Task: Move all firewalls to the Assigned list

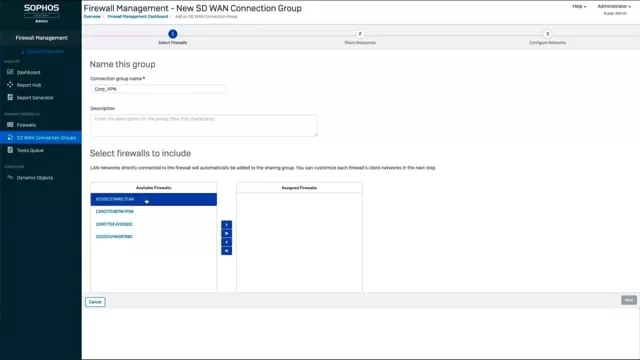Action: tap(227, 233)
